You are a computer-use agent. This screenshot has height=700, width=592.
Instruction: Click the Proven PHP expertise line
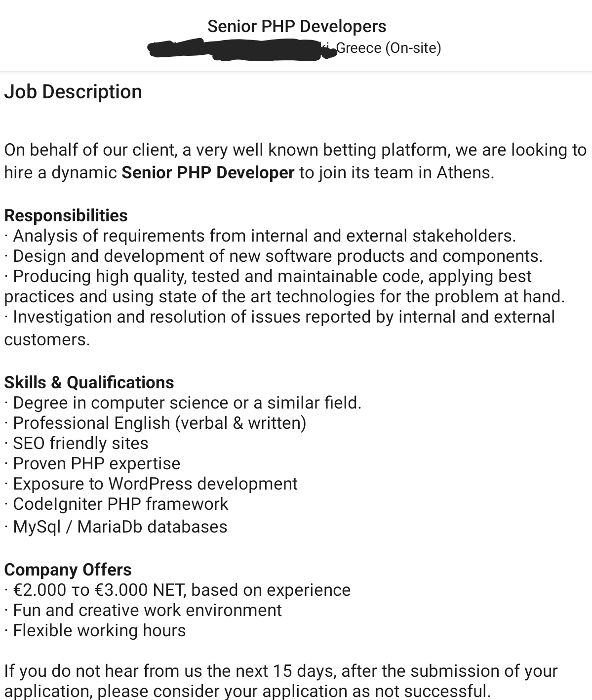pos(92,463)
